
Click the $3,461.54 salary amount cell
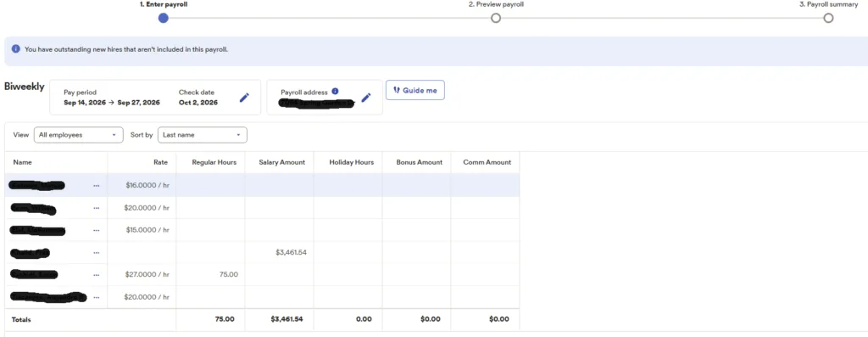(279, 252)
